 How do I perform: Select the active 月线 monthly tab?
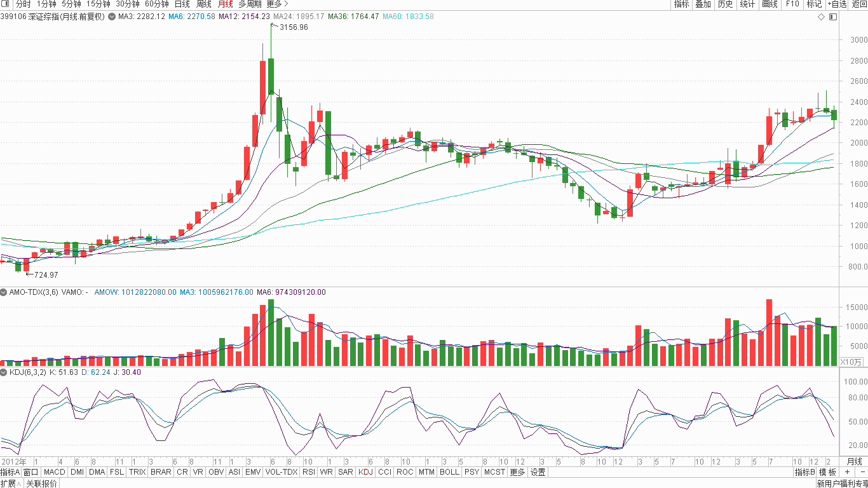(225, 4)
